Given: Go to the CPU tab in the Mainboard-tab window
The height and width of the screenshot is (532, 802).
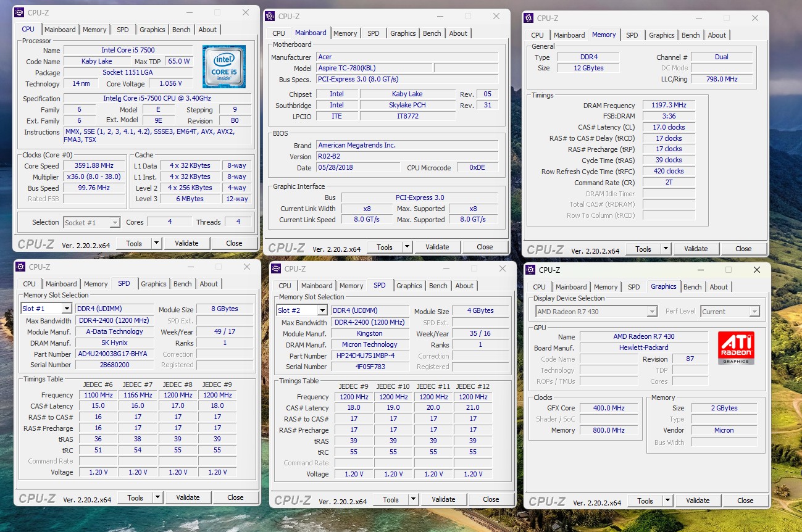Looking at the screenshot, I should click(x=279, y=33).
